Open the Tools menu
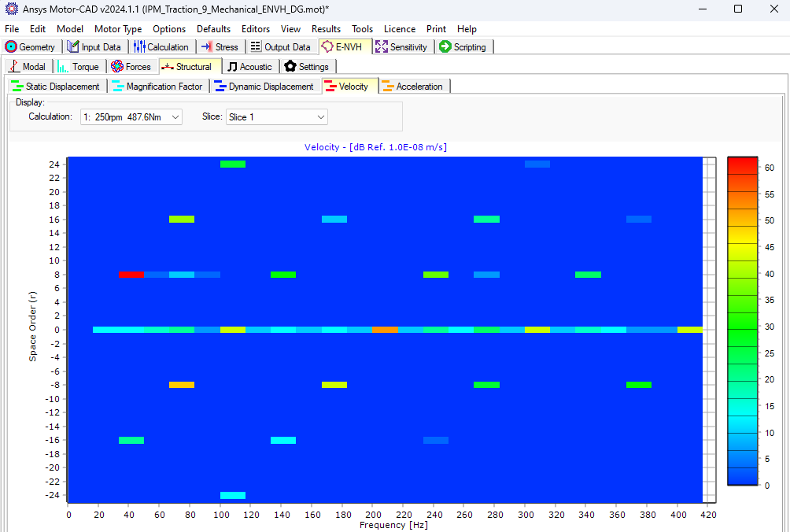Screen dimensions: 790x532 point(362,28)
